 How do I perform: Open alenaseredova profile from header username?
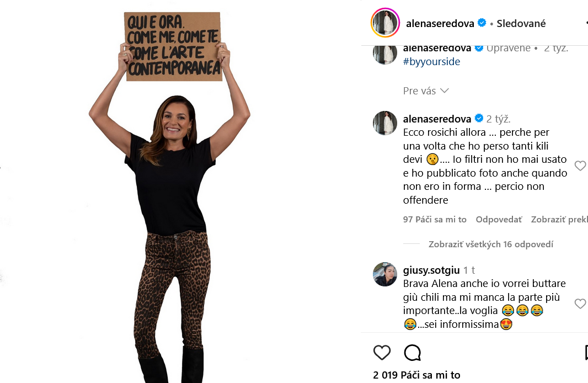click(440, 23)
